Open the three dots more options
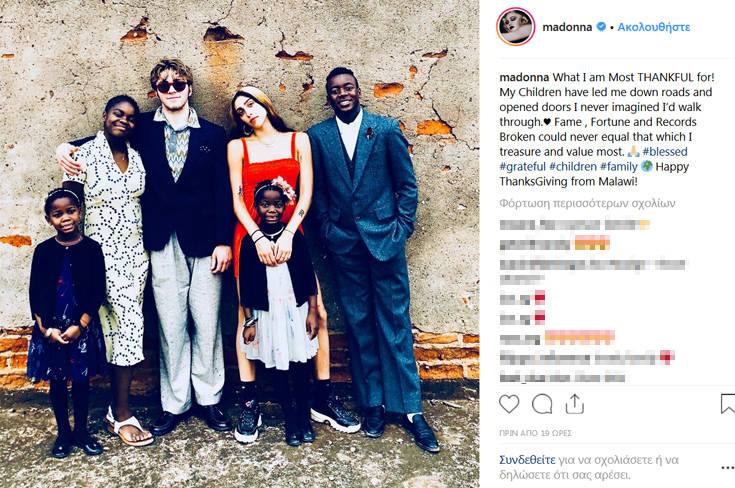The height and width of the screenshot is (488, 735). point(728,467)
